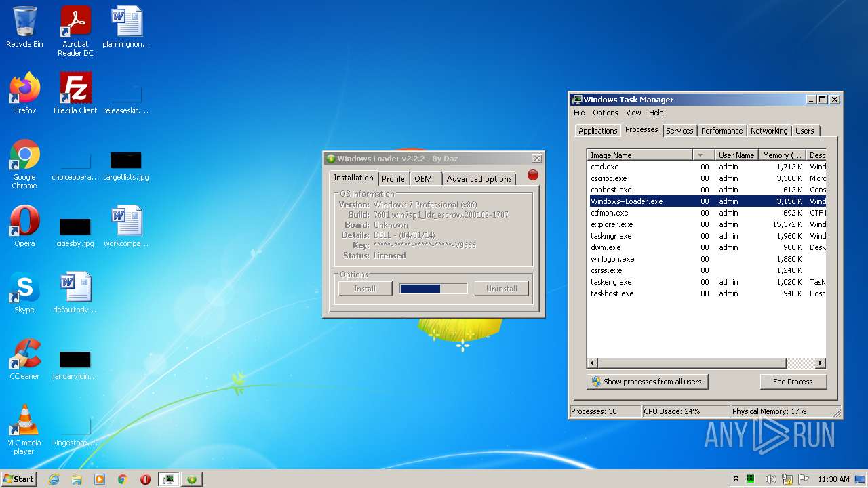Click the Uninstall button
The image size is (868, 488).
tap(501, 289)
